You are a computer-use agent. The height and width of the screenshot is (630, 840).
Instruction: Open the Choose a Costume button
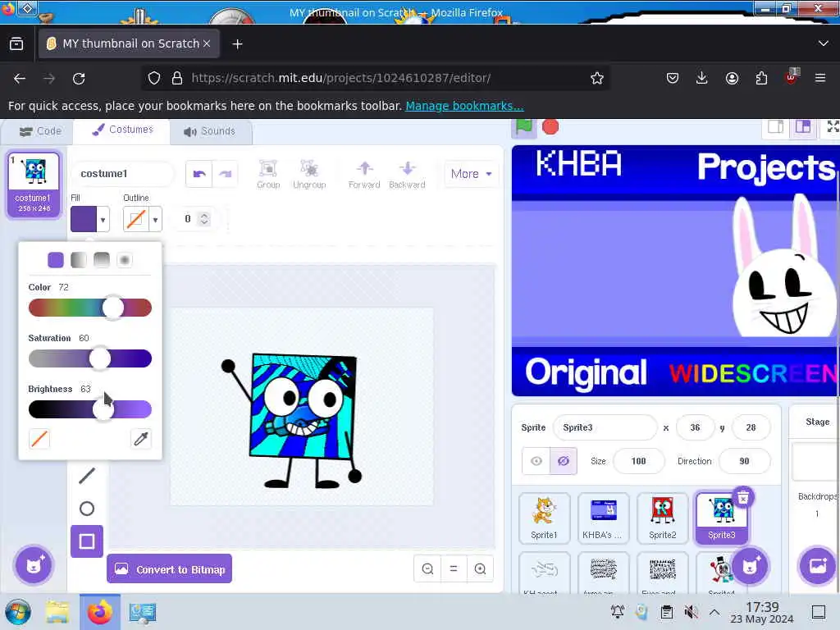coord(34,564)
